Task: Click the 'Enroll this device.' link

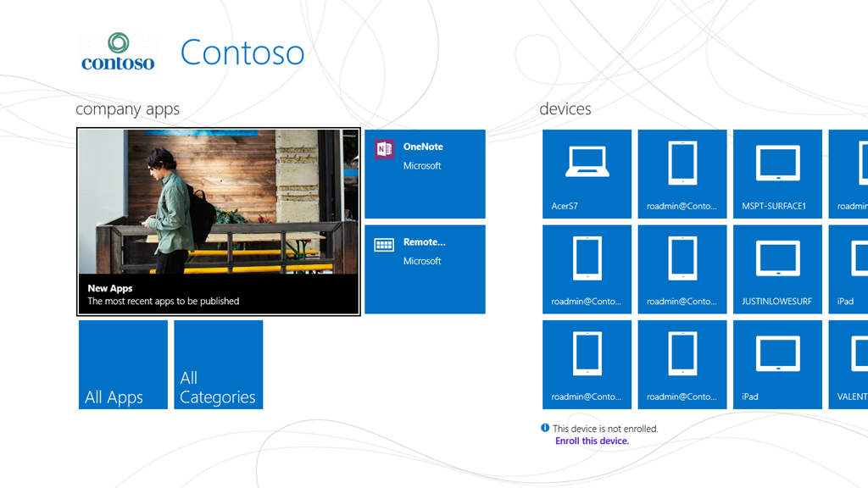Action: click(x=592, y=441)
